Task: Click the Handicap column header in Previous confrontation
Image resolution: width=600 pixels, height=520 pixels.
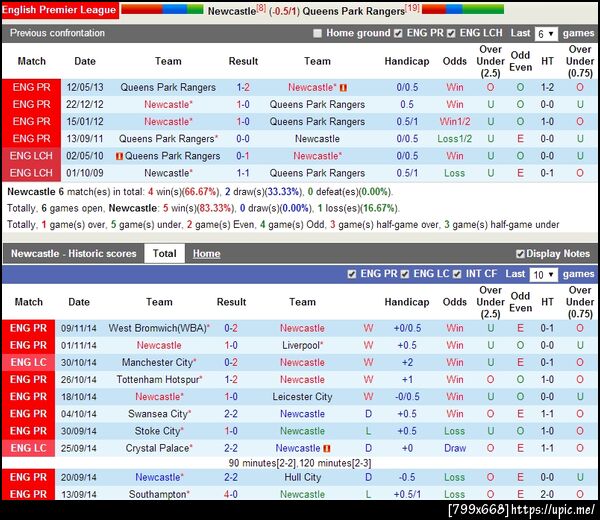Action: pos(407,61)
